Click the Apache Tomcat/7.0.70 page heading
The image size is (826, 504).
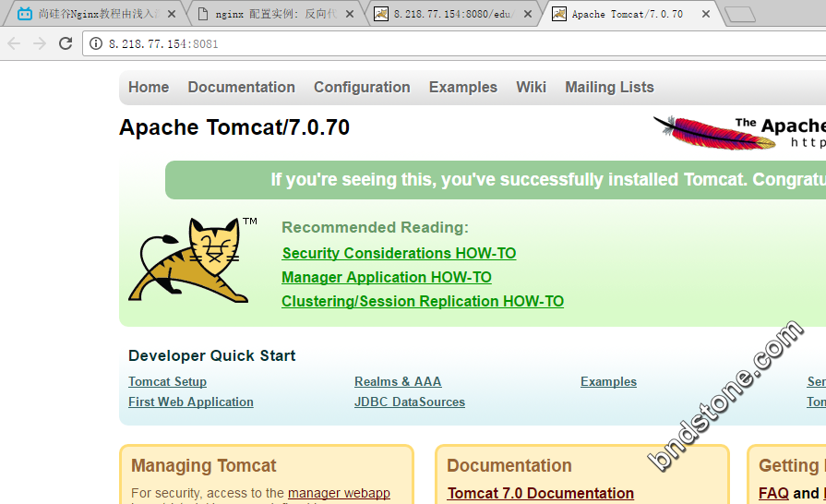point(234,127)
